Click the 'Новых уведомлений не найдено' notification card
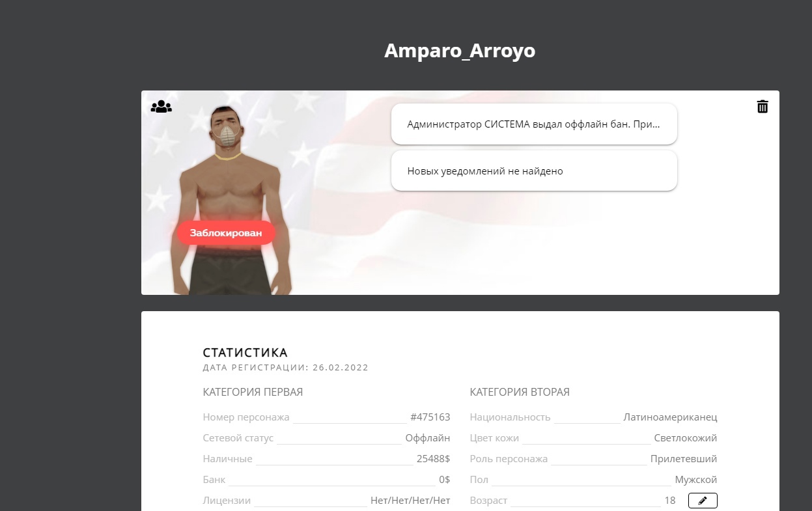Viewport: 812px width, 511px height. point(534,171)
